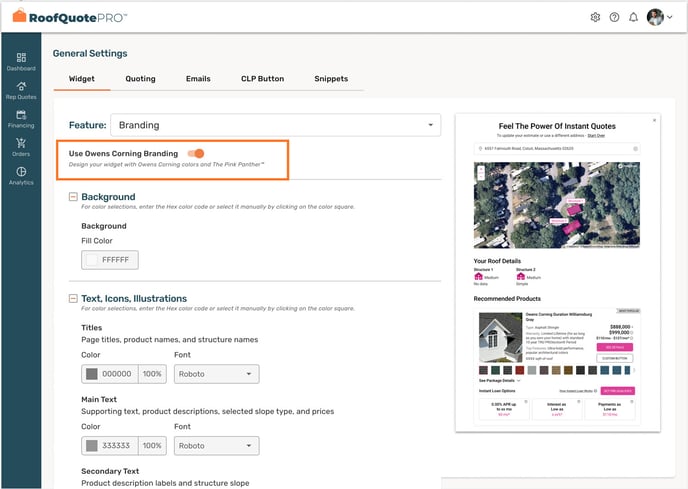The width and height of the screenshot is (688, 489).
Task: Switch to the Quoting tab
Action: [140, 79]
